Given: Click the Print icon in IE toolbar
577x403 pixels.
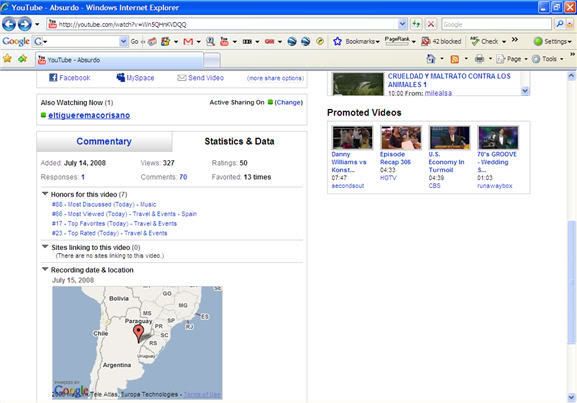Looking at the screenshot, I should (x=479, y=59).
